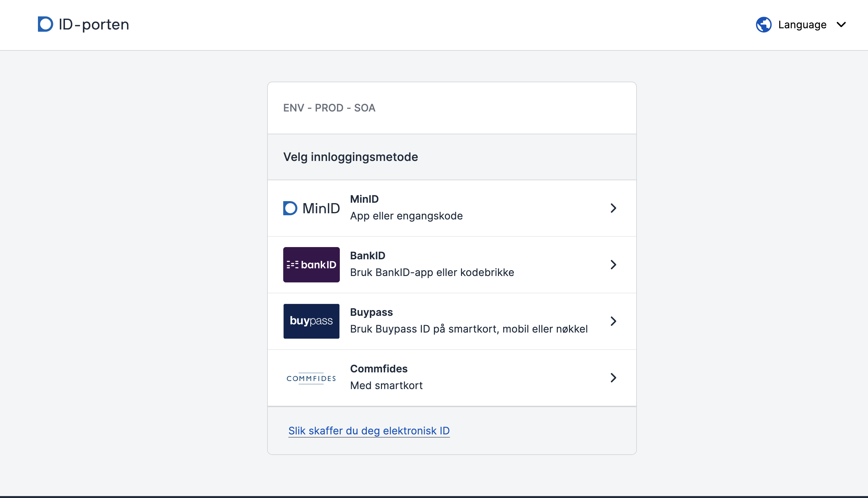Screen dimensions: 868x498
Task: Click the Commfides logo
Action: pos(311,378)
